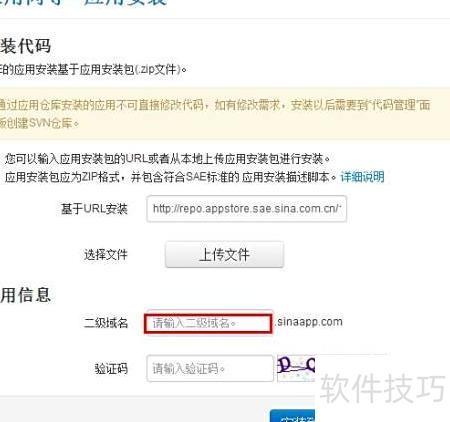The image size is (450, 422).
Task: Click the 二级域名 label text
Action: (106, 323)
